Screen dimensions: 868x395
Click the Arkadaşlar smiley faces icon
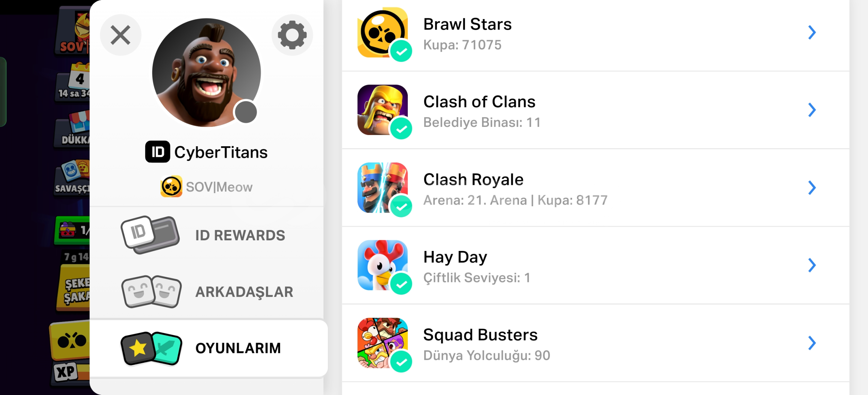151,291
